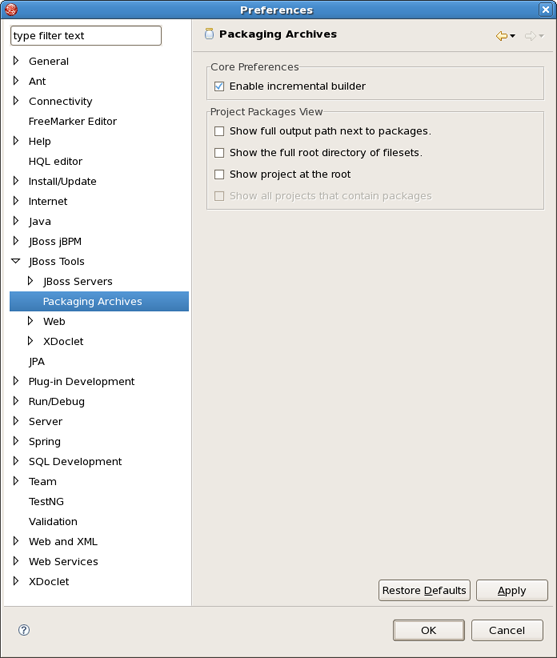Click the Packaging Archives page title icon
This screenshot has width=557, height=658.
pos(209,34)
